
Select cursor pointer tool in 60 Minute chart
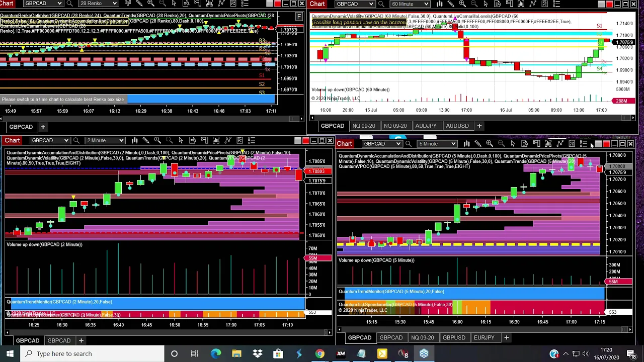pos(486,4)
